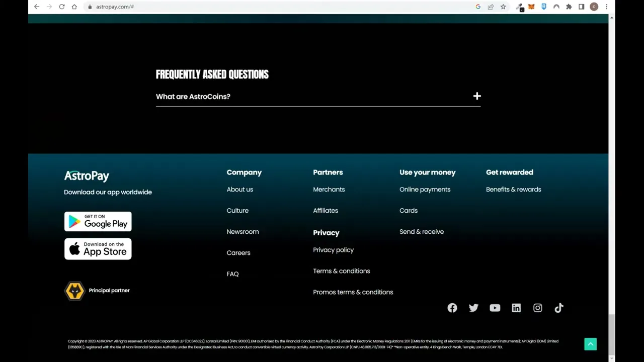Open browser home page icon

point(74,7)
